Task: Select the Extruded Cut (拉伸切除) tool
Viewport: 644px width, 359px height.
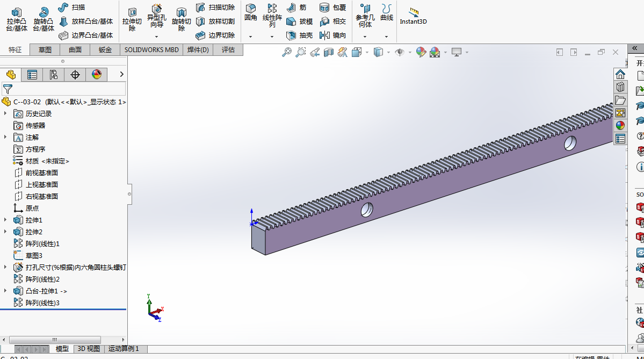Action: 132,19
